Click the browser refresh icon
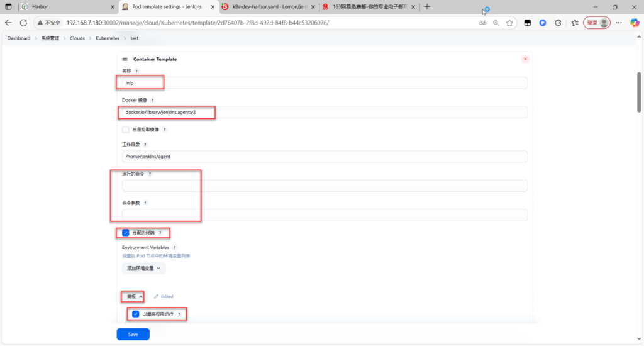644x346 pixels. [x=23, y=23]
